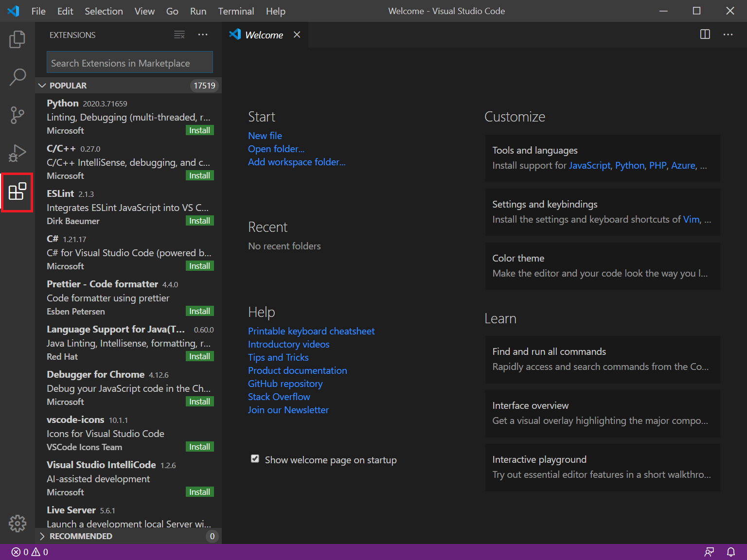Image resolution: width=747 pixels, height=560 pixels.
Task: Open the Run and Debug view
Action: 18,153
